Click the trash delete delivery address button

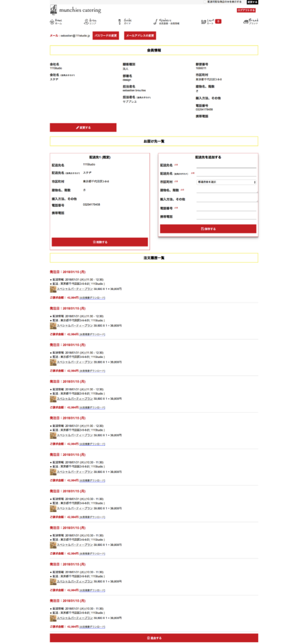(100, 242)
